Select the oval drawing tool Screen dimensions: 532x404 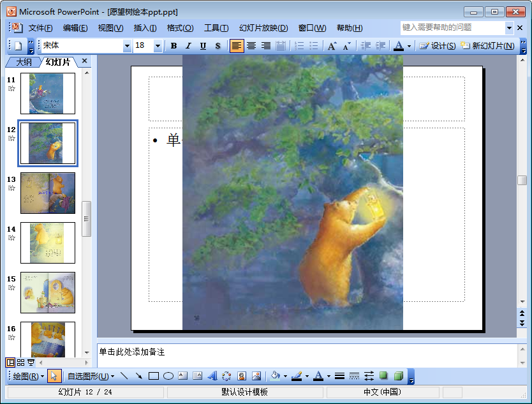(168, 376)
